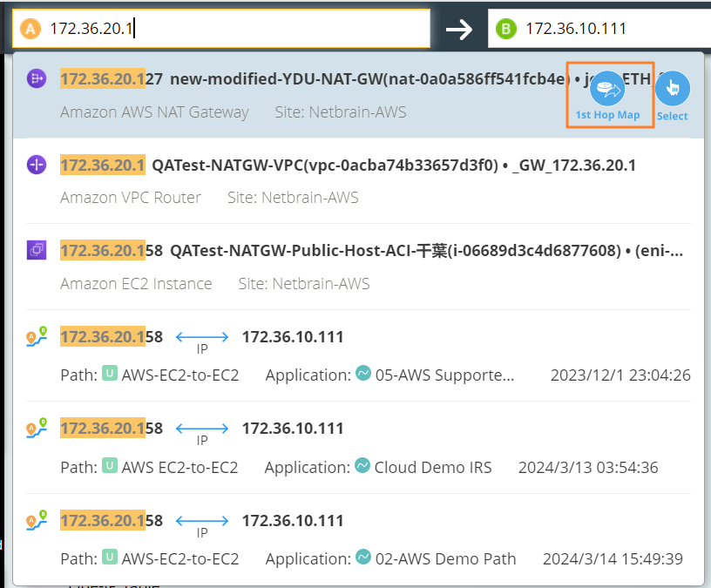Screen dimensions: 711x588
Task: Click the green B destination marker icon
Action: tap(506, 29)
